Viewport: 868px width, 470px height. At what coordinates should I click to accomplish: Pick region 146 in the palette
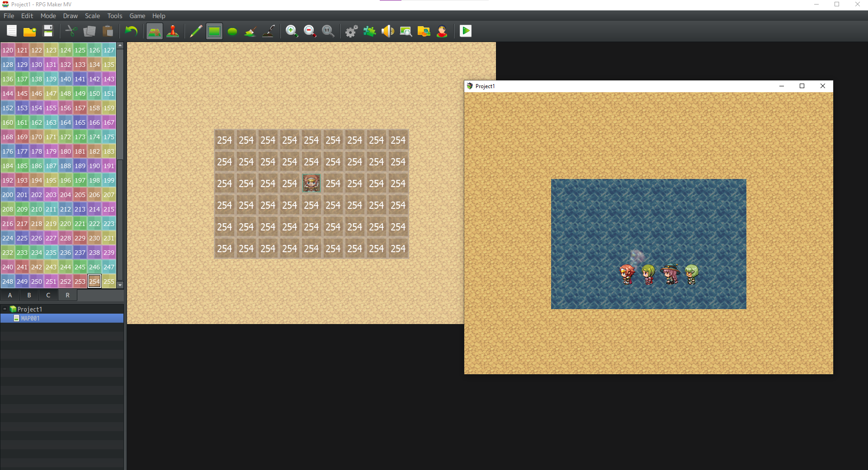coord(37,94)
